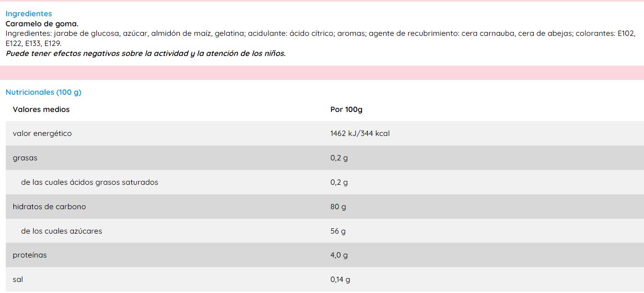The height and width of the screenshot is (293, 644).
Task: Click the 4,0 g protein value
Action: click(x=339, y=255)
